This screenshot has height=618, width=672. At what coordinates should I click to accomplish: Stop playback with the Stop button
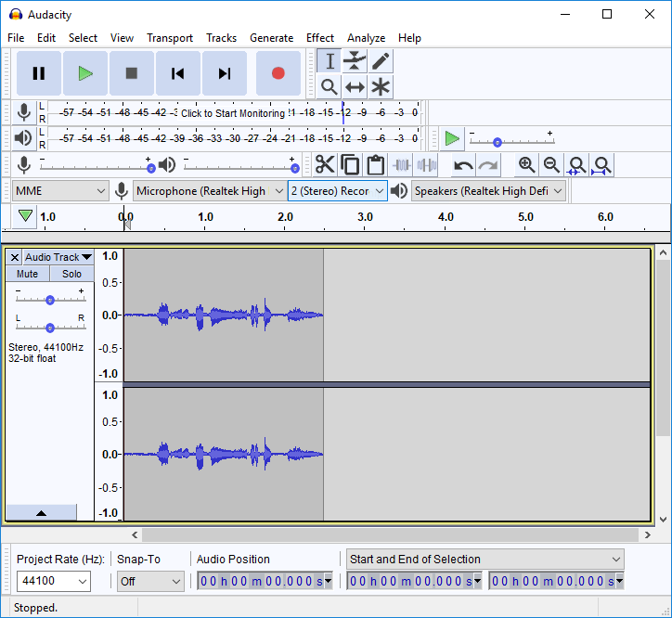tap(132, 73)
